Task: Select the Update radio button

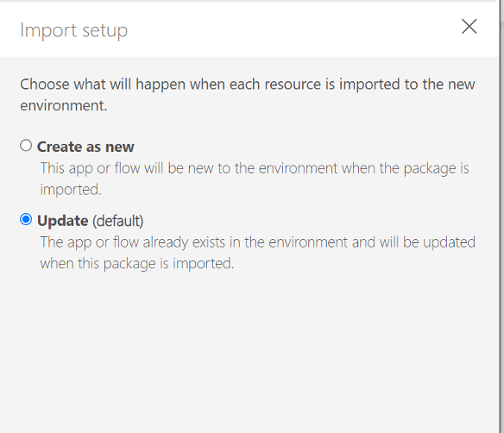Action: tap(26, 220)
